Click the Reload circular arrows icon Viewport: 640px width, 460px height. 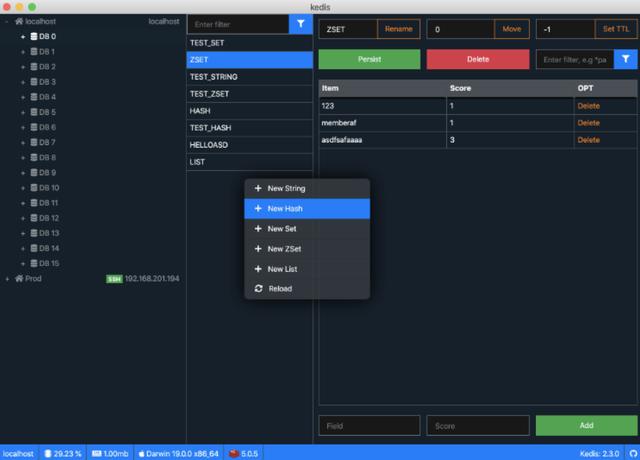258,289
